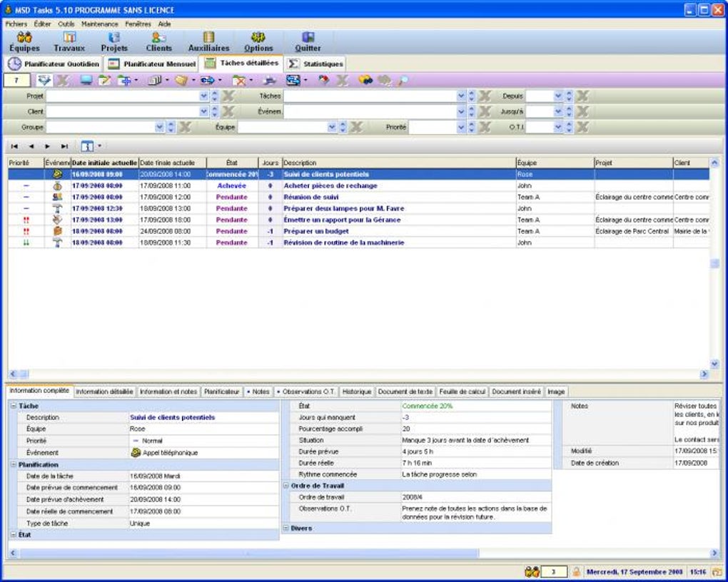
Task: Expand the Divers section
Action: tap(285, 529)
